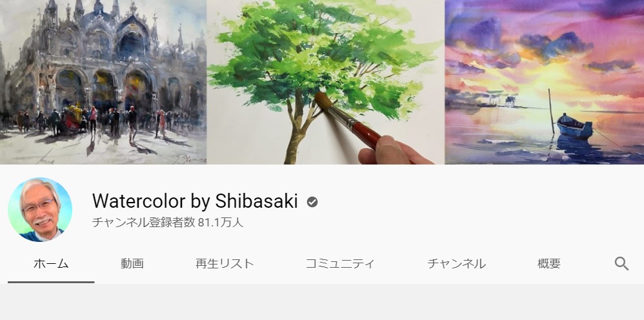Click the チャンネル登録者数 81.1万人 text
644x320 pixels.
pyautogui.click(x=168, y=223)
